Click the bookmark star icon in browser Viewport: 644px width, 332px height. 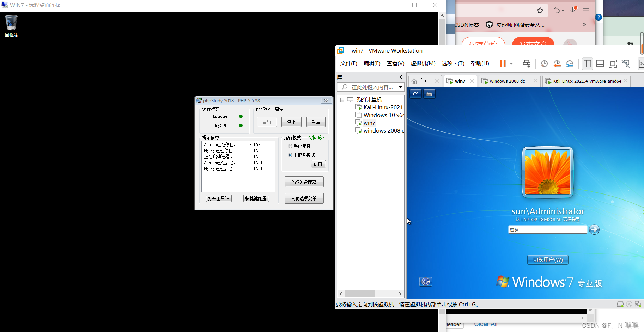coord(540,11)
